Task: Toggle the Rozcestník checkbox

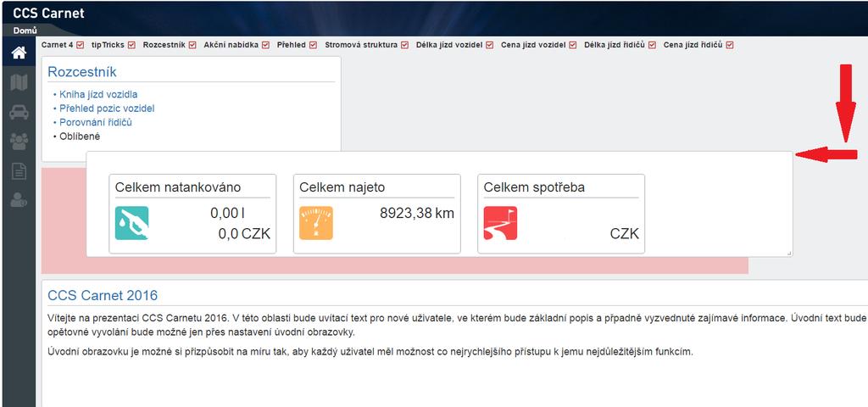Action: point(192,46)
